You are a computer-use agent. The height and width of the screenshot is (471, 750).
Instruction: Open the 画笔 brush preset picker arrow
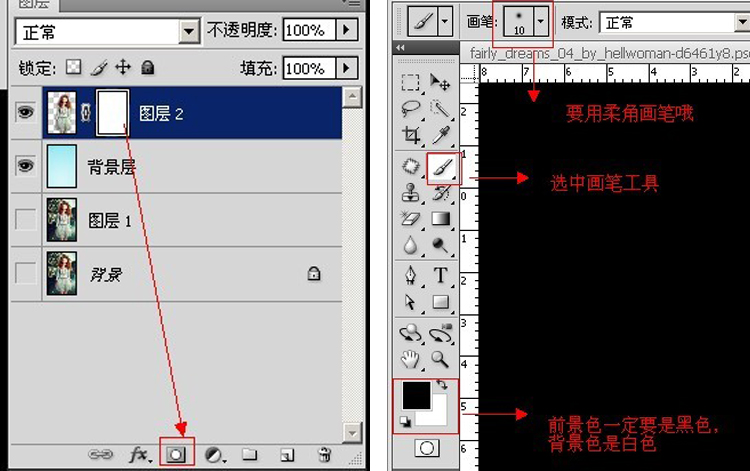(x=541, y=21)
